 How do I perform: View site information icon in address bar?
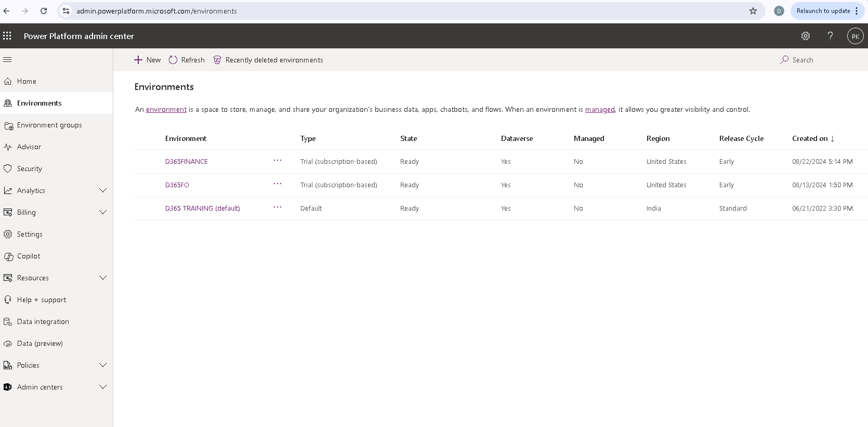point(66,11)
